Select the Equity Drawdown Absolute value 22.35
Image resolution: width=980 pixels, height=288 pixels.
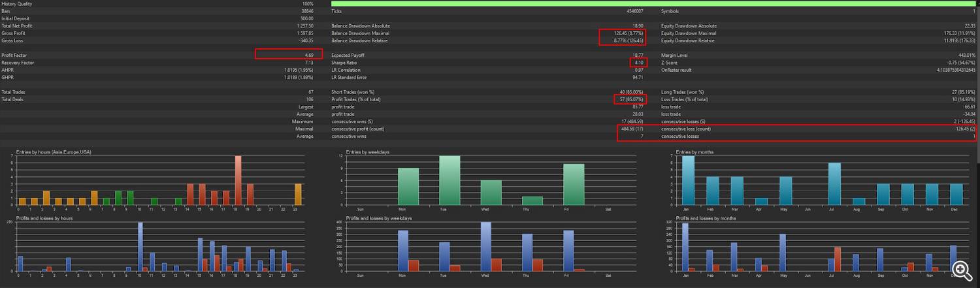tap(969, 26)
